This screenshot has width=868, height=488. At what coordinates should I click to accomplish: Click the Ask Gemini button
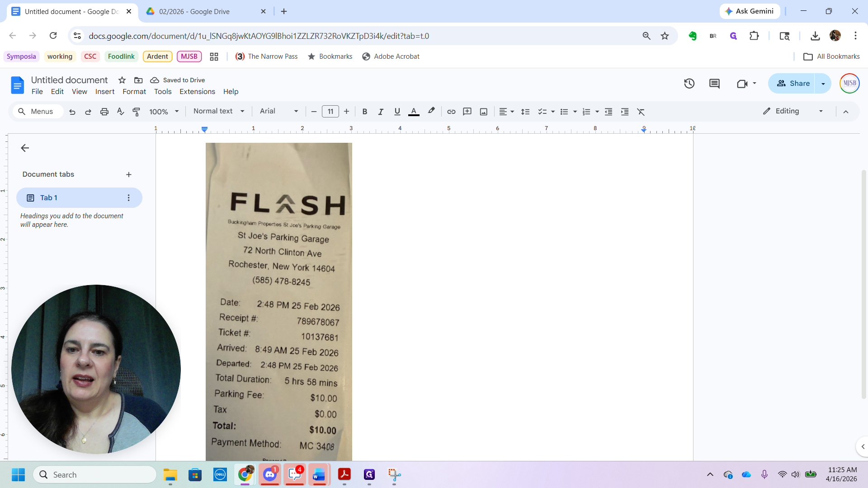click(750, 11)
